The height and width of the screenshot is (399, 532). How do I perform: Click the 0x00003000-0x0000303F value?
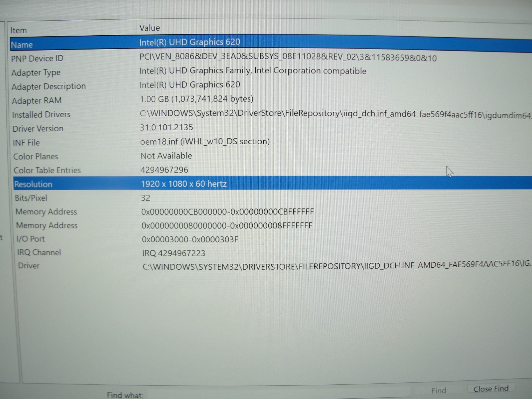(190, 239)
